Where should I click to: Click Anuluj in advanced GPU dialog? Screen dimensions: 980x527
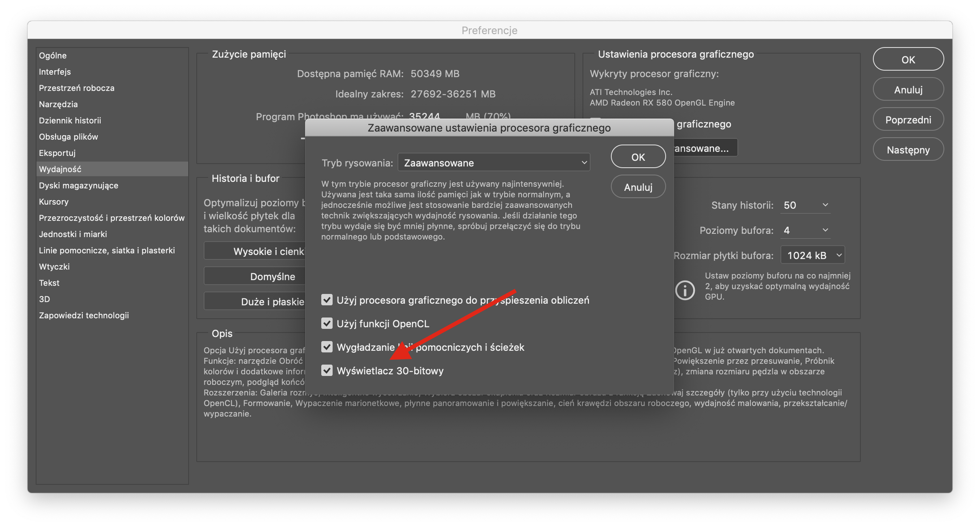tap(638, 187)
